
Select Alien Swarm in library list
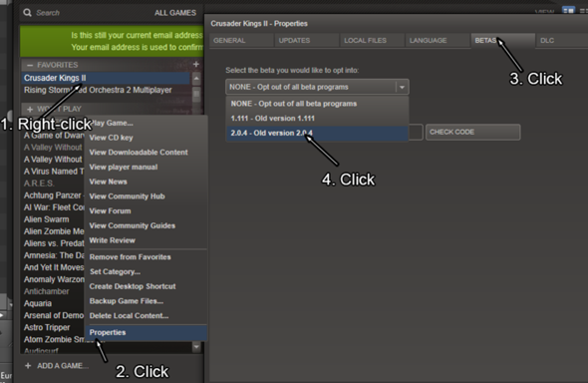tap(47, 219)
